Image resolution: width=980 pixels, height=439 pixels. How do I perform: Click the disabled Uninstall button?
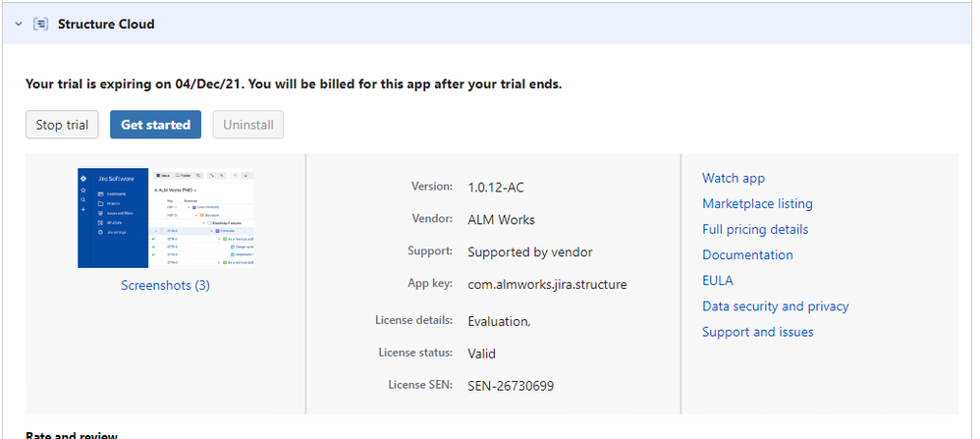[248, 125]
